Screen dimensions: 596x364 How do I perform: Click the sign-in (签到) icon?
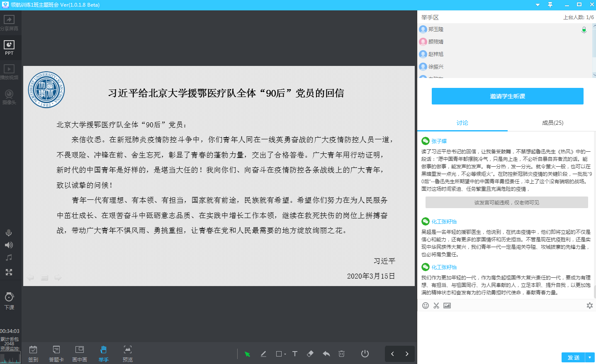tap(33, 353)
